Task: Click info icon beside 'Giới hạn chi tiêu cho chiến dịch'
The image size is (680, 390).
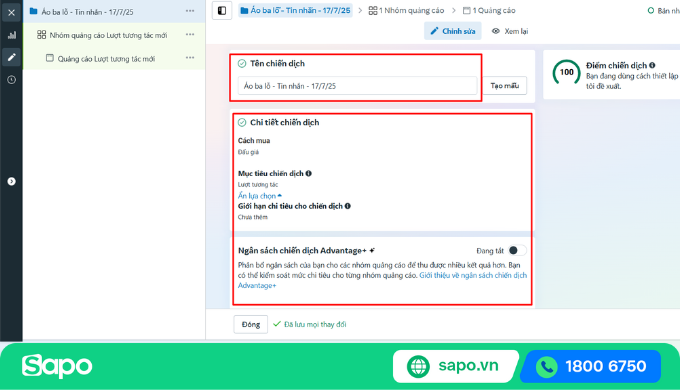Action: pos(348,206)
